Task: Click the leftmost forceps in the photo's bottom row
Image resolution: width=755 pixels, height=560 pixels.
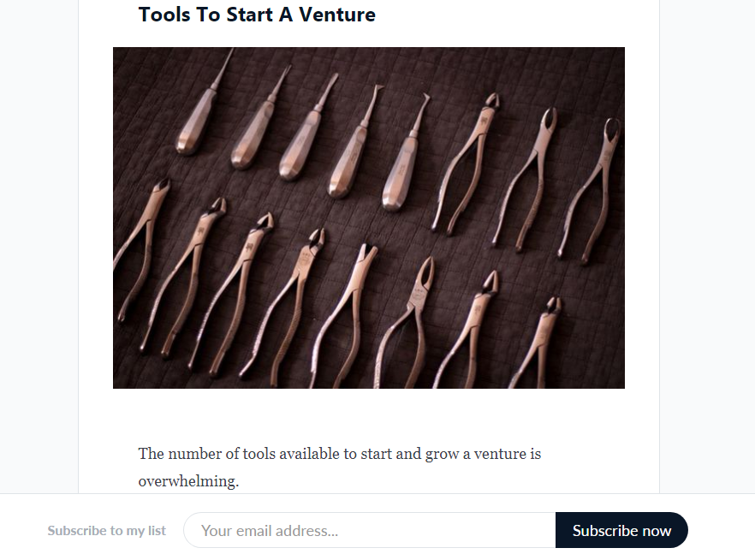Action: click(137, 248)
